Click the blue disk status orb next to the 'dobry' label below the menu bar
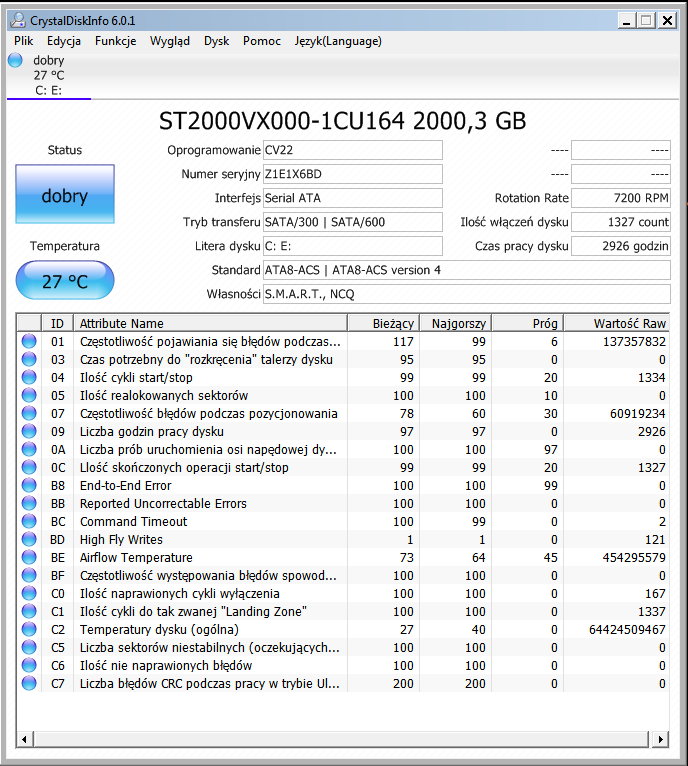688x766 pixels. [x=15, y=60]
